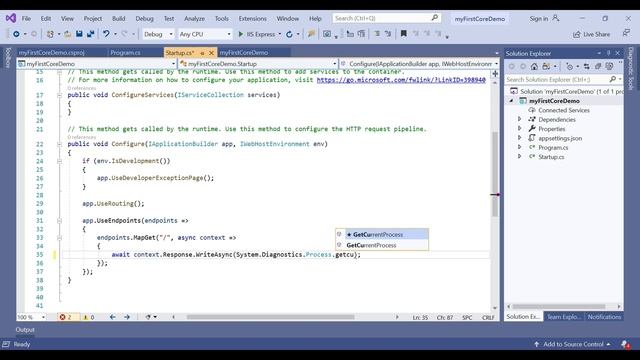Click Sync with Active Document icon in Solution Explorer
The height and width of the screenshot is (360, 640).
587,66
